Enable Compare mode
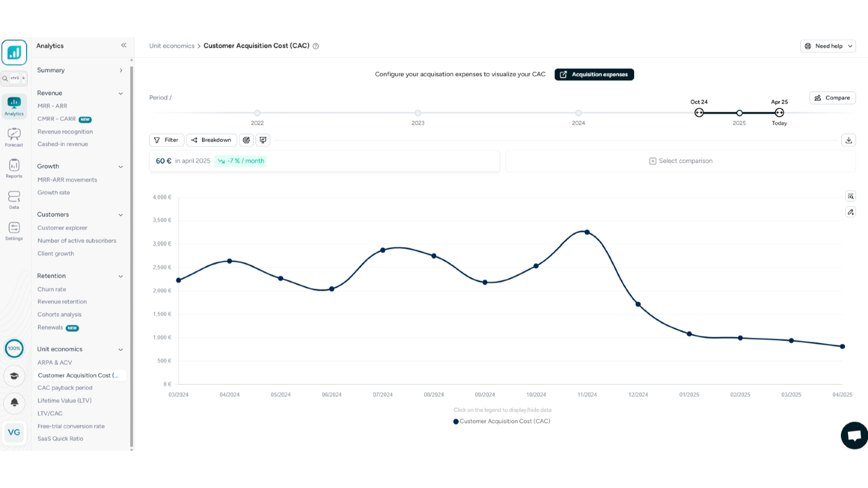Screen dimensions: 868x488 tap(832, 98)
